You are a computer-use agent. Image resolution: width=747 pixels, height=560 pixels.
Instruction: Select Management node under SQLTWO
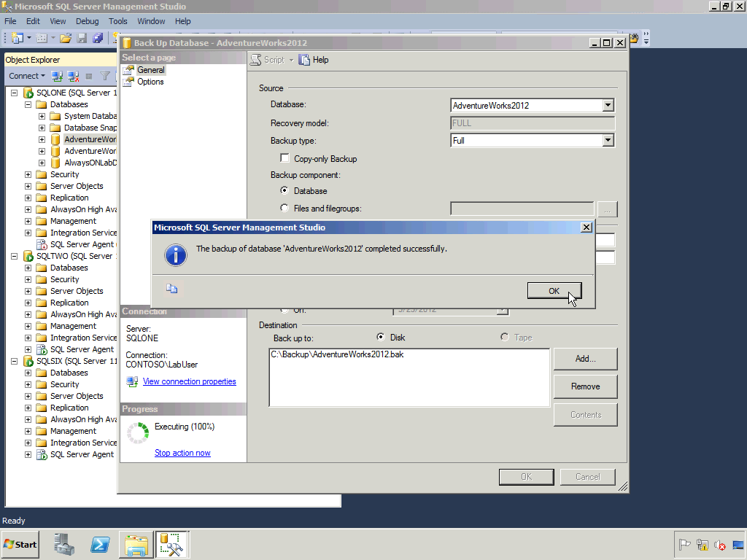[73, 326]
